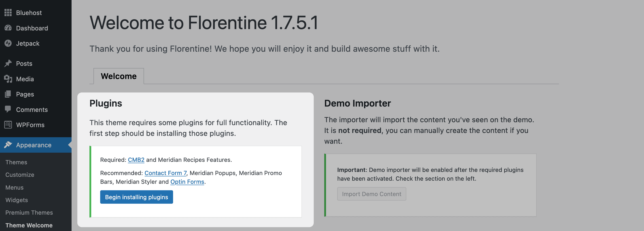The width and height of the screenshot is (644, 231).
Task: Open Menus submenu item
Action: (15, 187)
